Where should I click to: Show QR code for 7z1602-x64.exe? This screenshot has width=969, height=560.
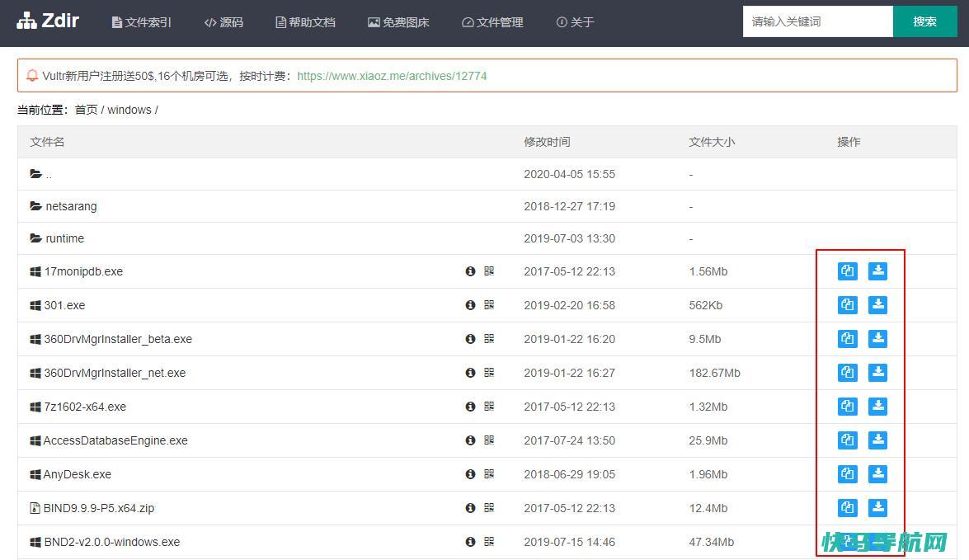click(489, 406)
